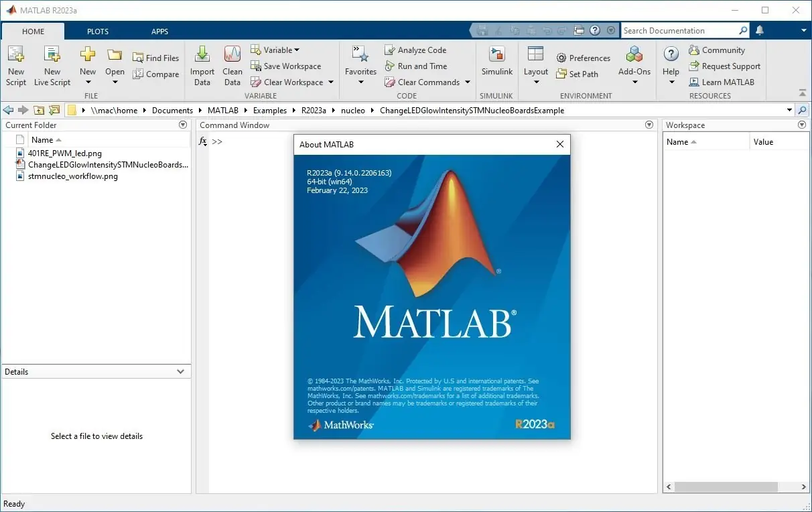
Task: Open the address bar path history dropdown
Action: click(789, 111)
